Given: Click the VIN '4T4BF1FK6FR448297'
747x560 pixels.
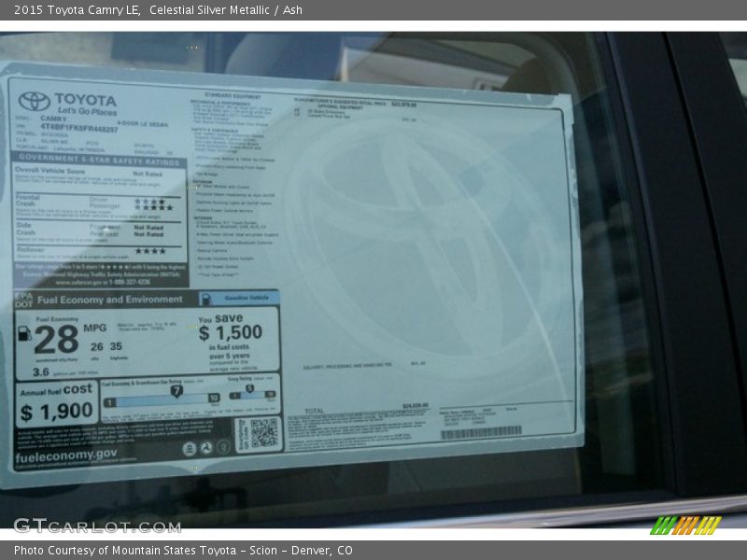Looking at the screenshot, I should pos(79,128).
